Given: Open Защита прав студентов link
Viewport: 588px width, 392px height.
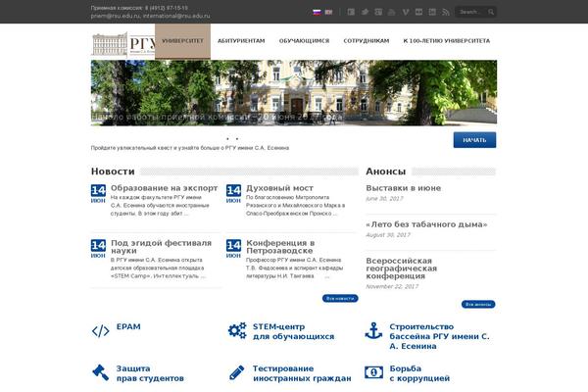Looking at the screenshot, I should click(x=150, y=373).
